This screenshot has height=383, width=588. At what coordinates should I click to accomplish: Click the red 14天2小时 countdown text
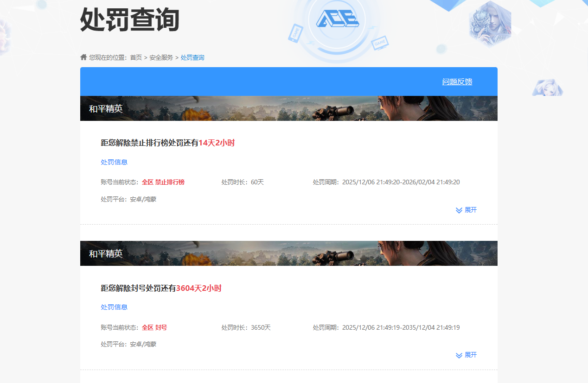point(217,143)
